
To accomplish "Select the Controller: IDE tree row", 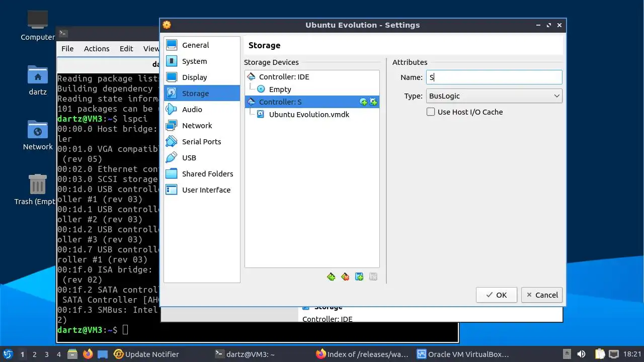I will tap(312, 77).
